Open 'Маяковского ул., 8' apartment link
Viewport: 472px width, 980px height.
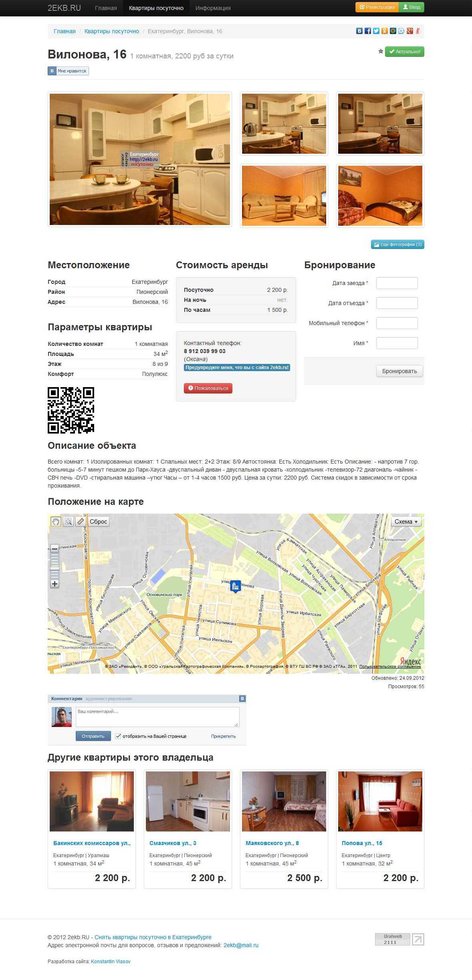[x=272, y=843]
